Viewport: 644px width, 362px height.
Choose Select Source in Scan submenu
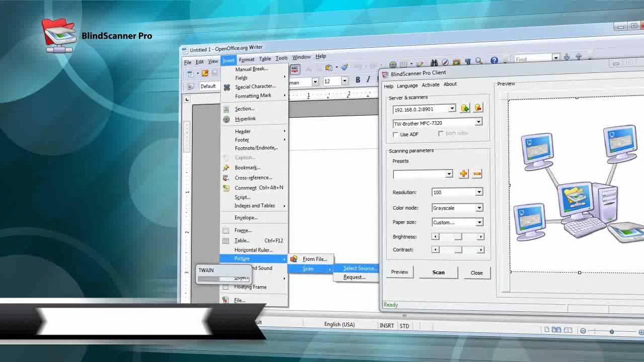tap(360, 268)
